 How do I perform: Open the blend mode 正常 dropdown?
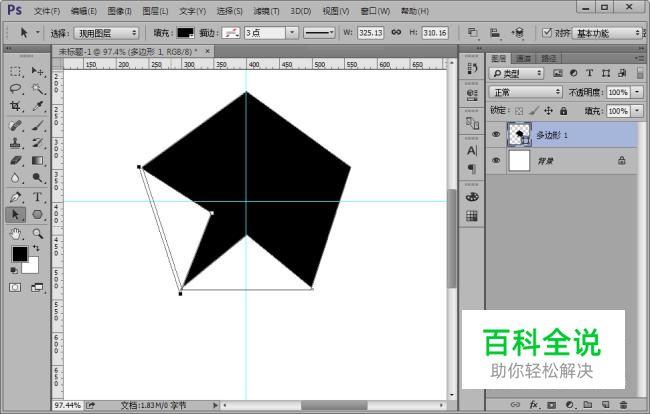(x=526, y=92)
